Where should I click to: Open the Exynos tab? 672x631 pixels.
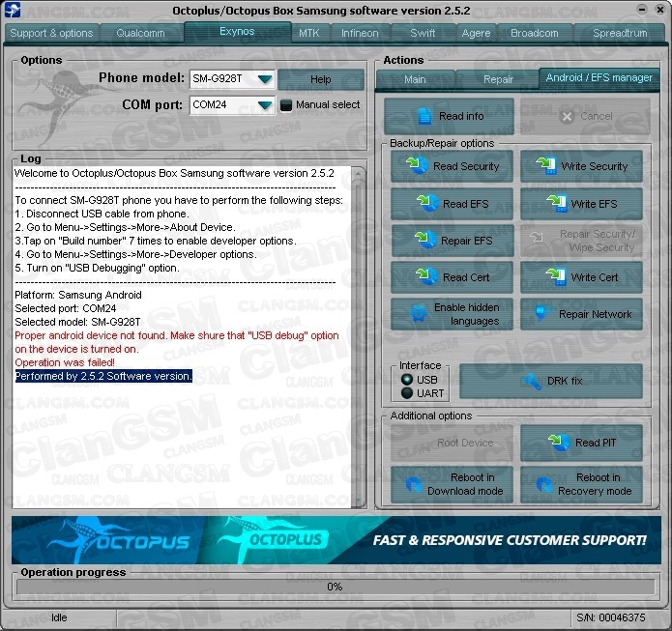tap(237, 32)
